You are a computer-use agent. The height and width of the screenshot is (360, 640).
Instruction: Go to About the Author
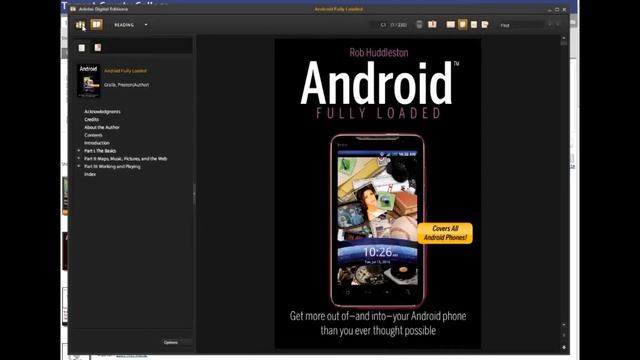pyautogui.click(x=102, y=127)
